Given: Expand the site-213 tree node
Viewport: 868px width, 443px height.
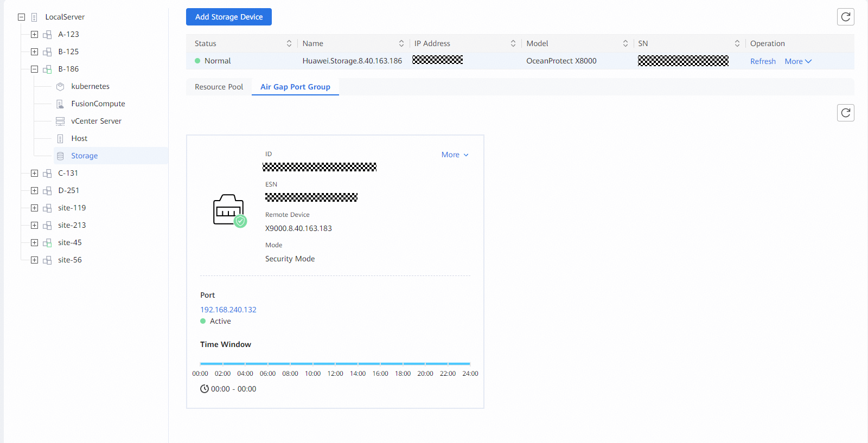Looking at the screenshot, I should pos(34,225).
